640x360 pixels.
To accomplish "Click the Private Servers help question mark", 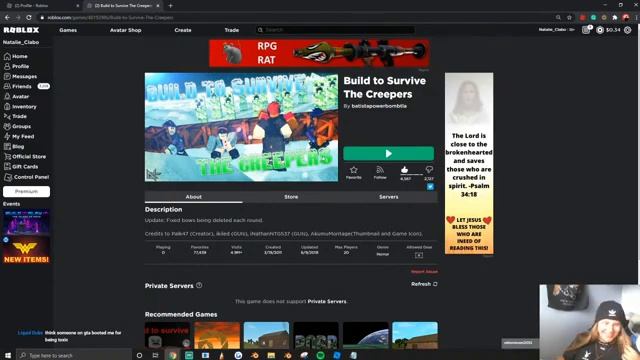I will (199, 285).
